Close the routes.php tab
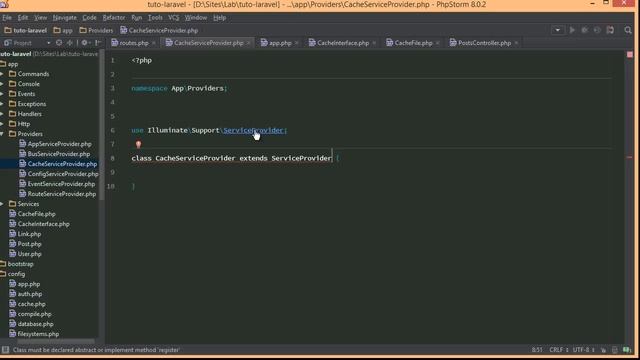Image resolution: width=640 pixels, height=360 pixels. [154, 43]
